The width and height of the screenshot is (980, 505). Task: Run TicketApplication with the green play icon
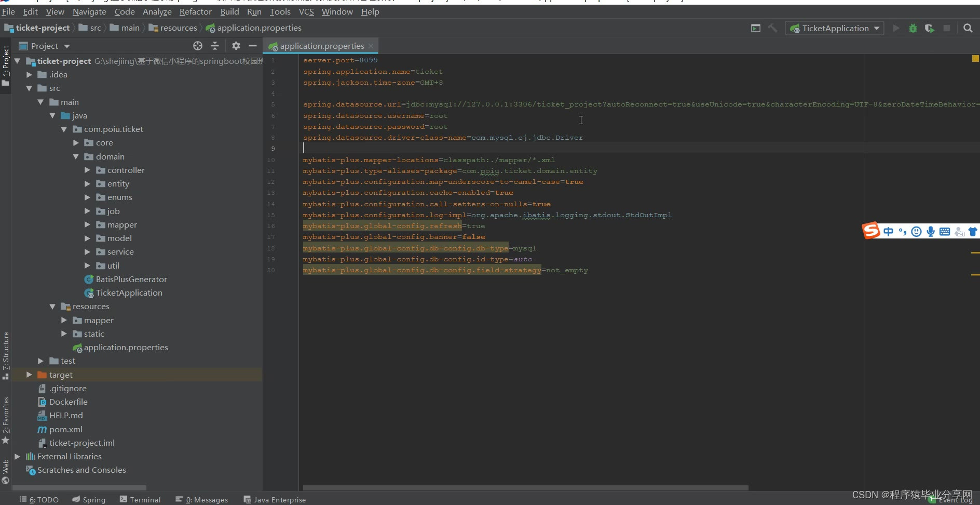pos(896,28)
